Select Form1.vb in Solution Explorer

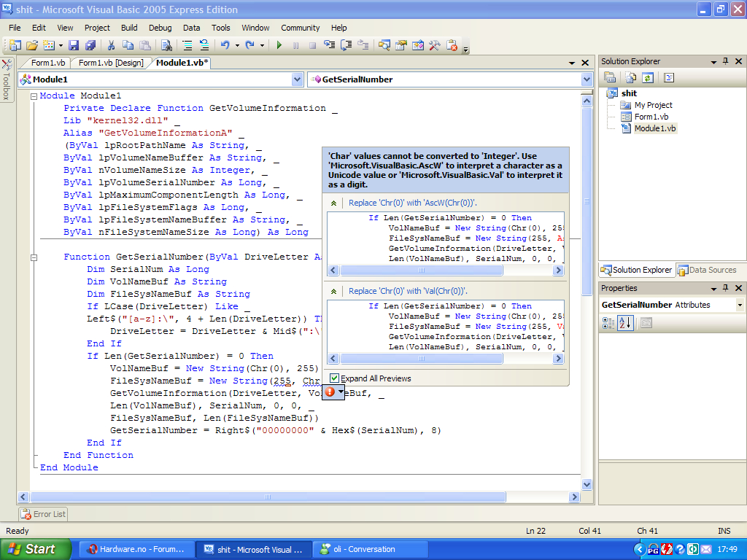tap(651, 117)
